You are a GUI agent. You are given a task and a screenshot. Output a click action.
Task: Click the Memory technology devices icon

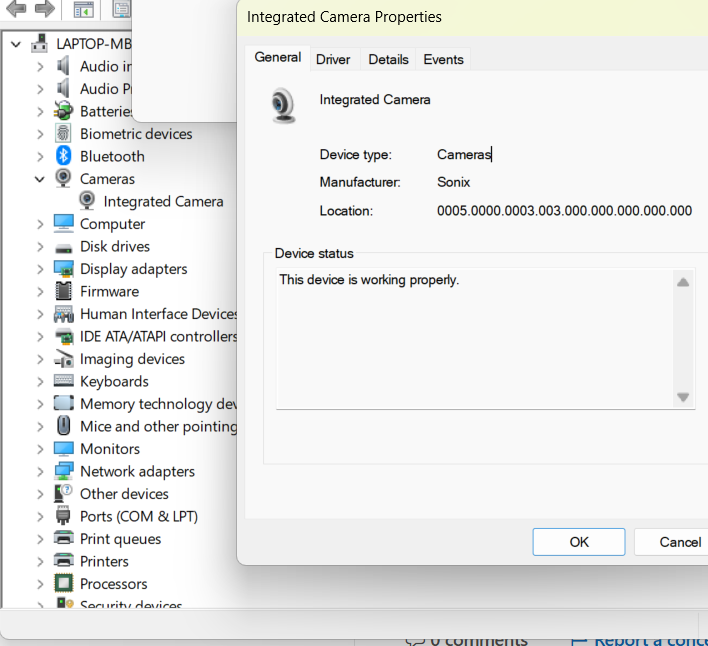coord(63,403)
